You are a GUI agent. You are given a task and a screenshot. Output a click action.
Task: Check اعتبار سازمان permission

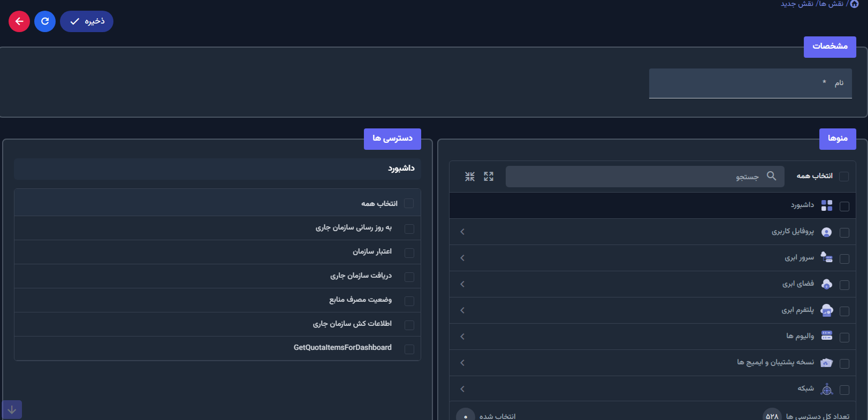click(x=409, y=253)
